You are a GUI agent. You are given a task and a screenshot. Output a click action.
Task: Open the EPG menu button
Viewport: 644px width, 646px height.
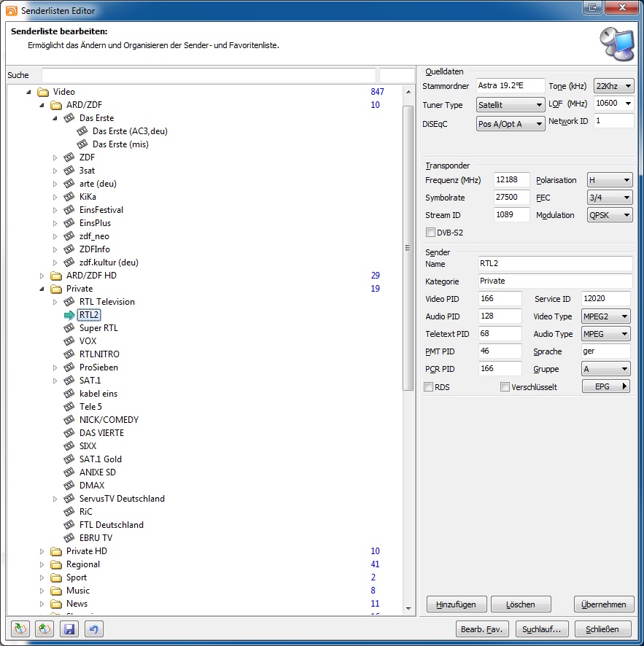coord(605,386)
